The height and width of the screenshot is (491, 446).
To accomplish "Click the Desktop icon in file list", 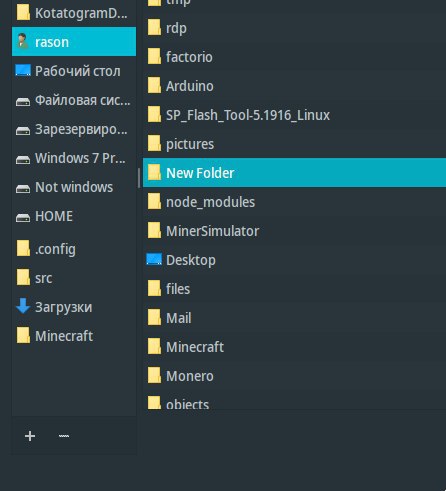I will tap(154, 259).
